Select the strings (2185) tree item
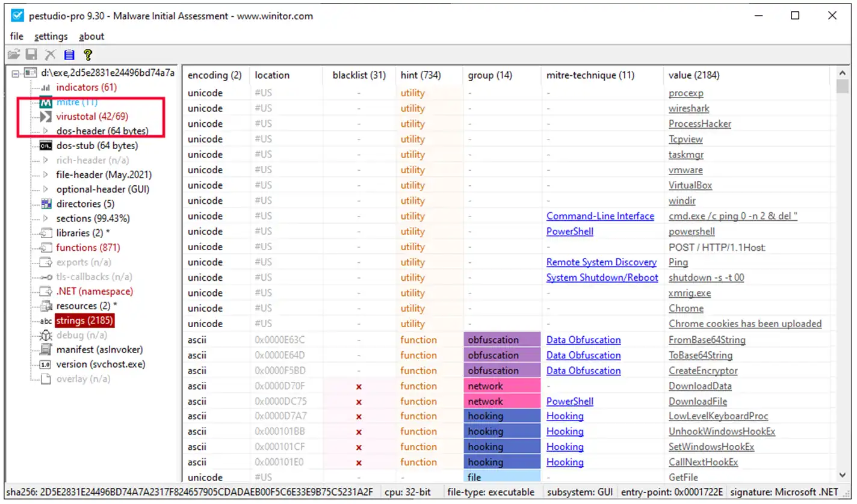The width and height of the screenshot is (857, 504). point(84,321)
